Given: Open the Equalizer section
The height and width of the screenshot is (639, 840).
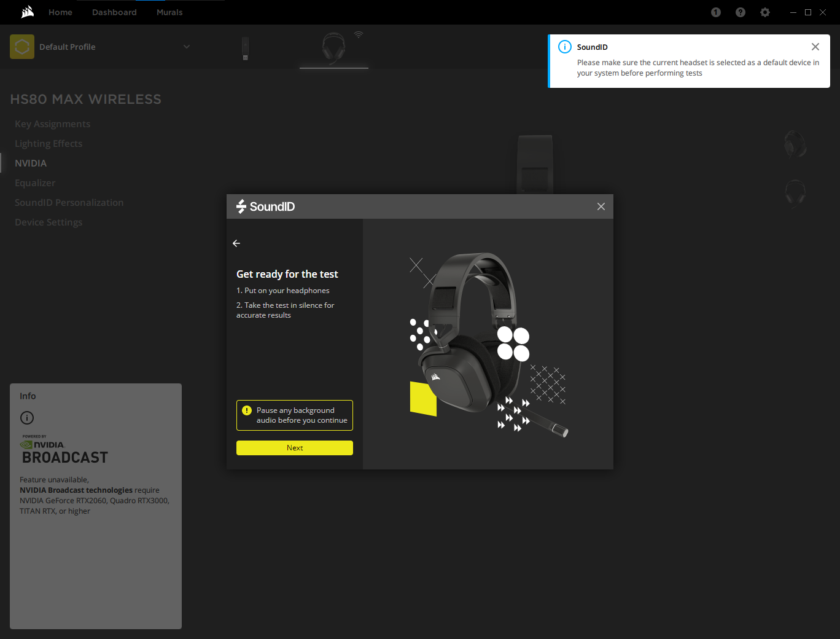Looking at the screenshot, I should click(35, 183).
